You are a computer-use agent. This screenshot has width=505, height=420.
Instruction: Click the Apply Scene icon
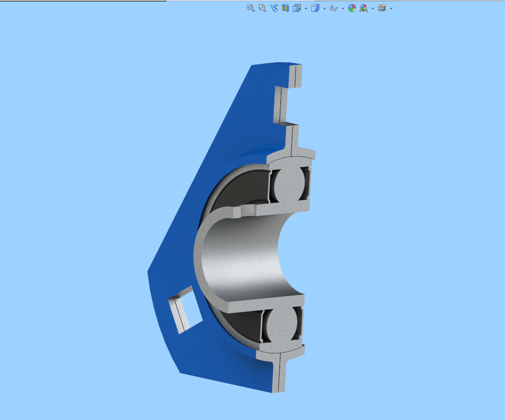coord(364,8)
